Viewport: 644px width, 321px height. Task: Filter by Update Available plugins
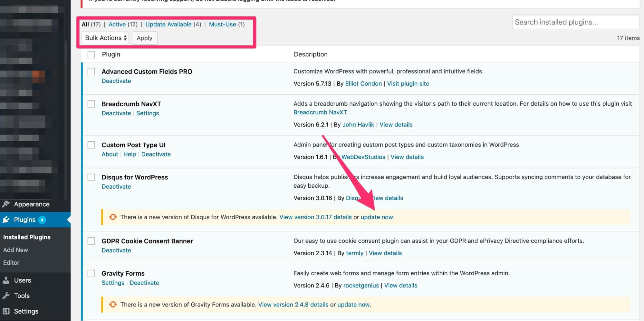[x=168, y=24]
